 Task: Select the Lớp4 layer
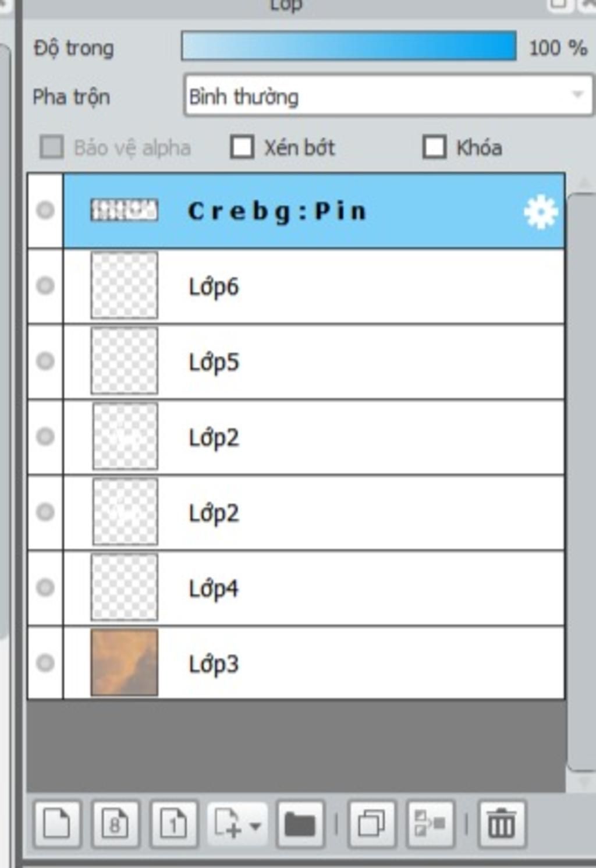314,588
